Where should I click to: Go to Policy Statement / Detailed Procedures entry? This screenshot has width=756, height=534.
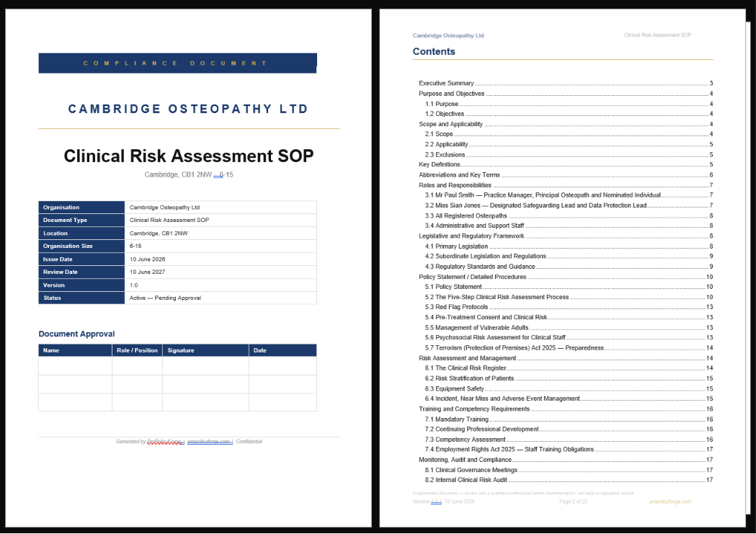click(566, 277)
